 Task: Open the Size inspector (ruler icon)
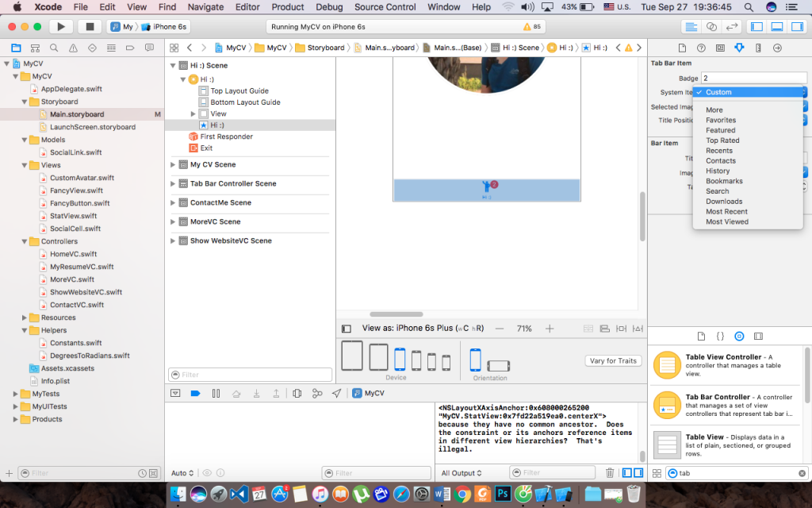758,49
